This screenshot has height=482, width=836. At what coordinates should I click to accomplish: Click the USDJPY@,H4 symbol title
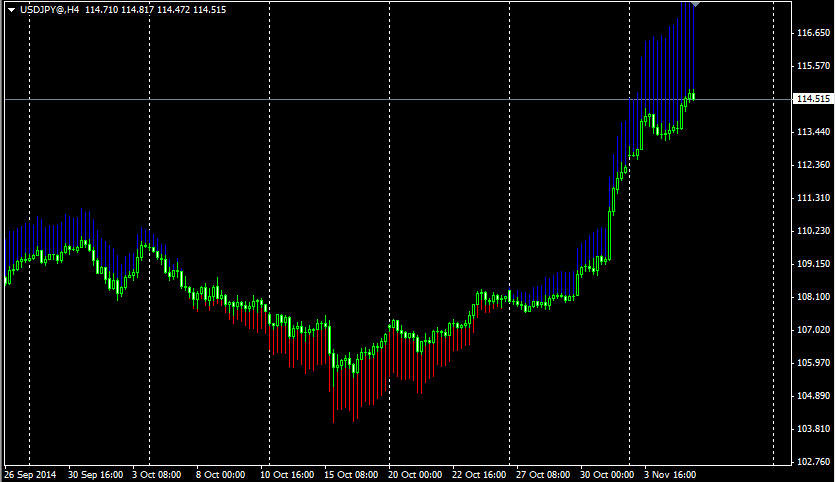click(x=50, y=10)
